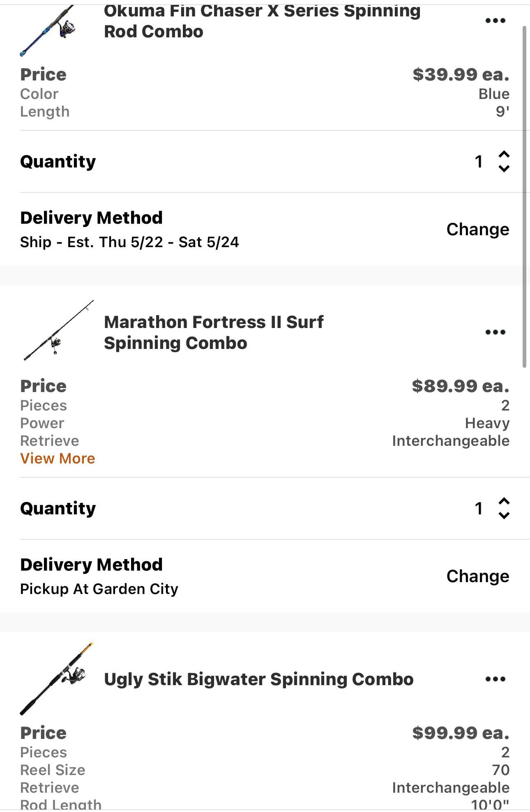
Task: Expand View More details for Marathon combo
Action: 58,458
